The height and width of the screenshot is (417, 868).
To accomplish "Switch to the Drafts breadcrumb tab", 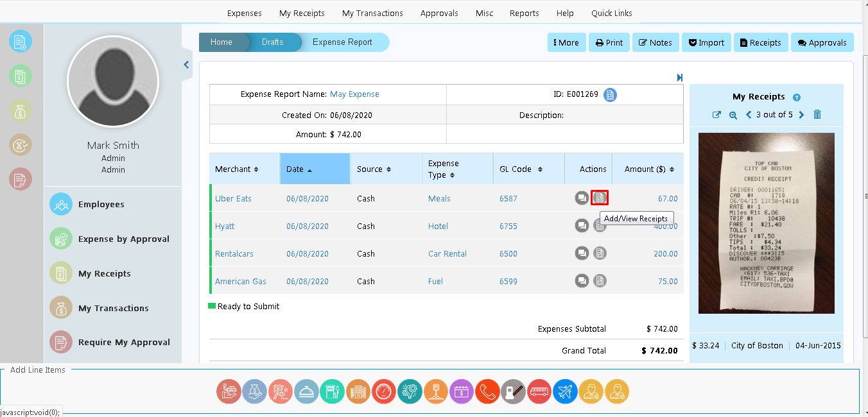I will (272, 42).
